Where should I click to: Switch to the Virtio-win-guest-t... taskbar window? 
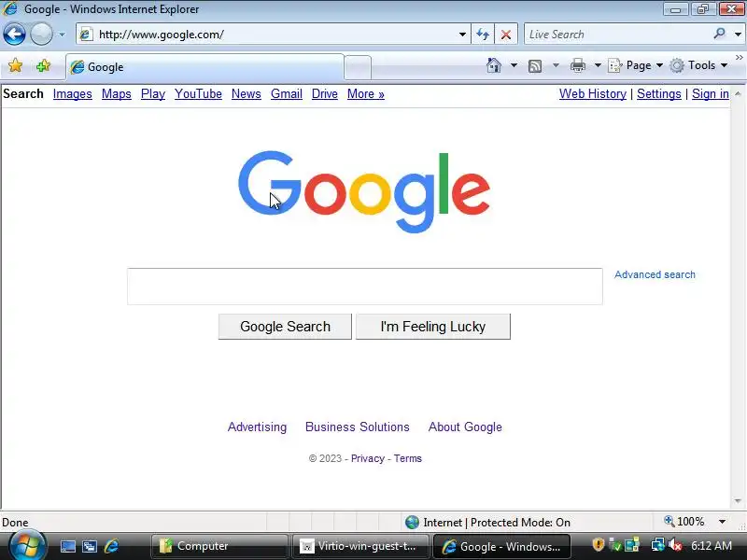coord(360,546)
